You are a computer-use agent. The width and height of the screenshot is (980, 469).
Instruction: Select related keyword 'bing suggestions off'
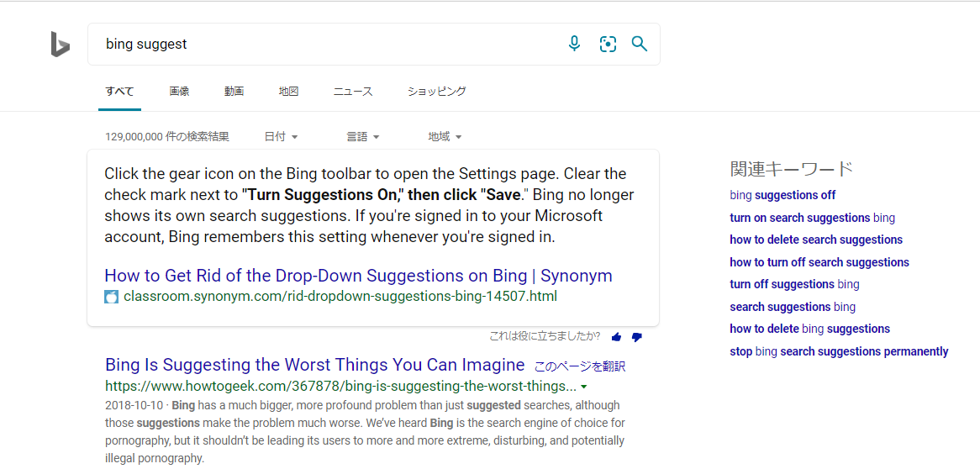pos(782,195)
